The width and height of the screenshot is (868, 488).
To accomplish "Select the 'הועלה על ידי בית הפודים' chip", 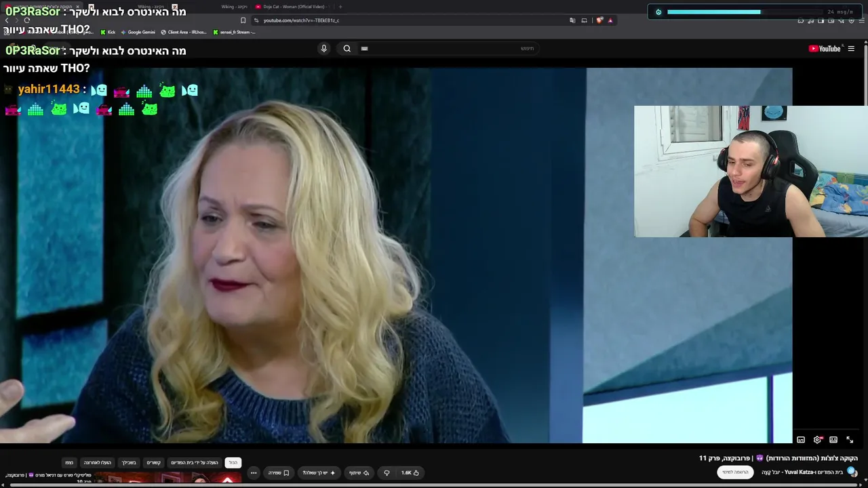I will pyautogui.click(x=195, y=462).
